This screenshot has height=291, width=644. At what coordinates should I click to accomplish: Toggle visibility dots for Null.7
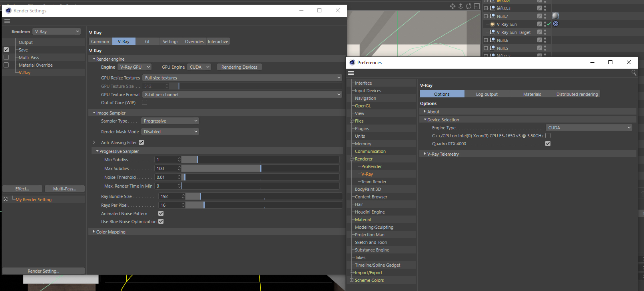tap(545, 16)
